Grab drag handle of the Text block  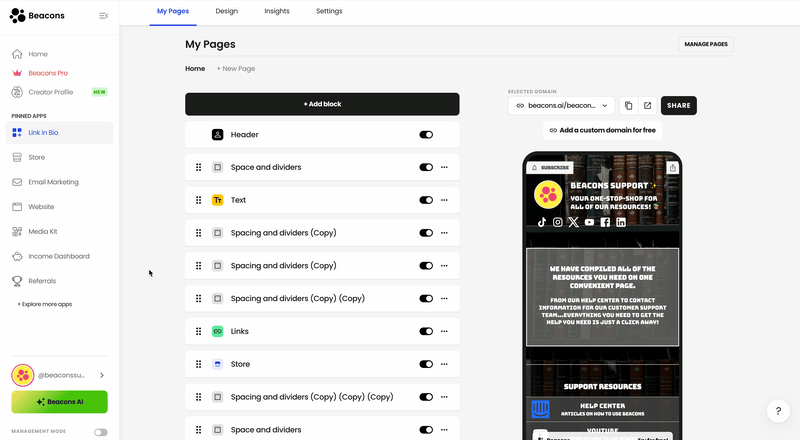point(198,200)
